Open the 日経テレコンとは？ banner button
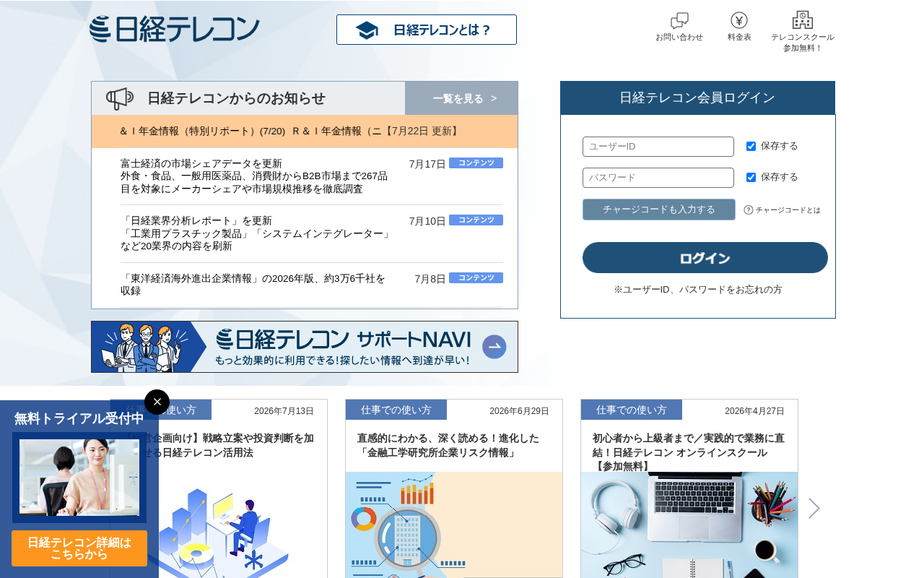Screen dimensions: 924x578 [x=427, y=30]
